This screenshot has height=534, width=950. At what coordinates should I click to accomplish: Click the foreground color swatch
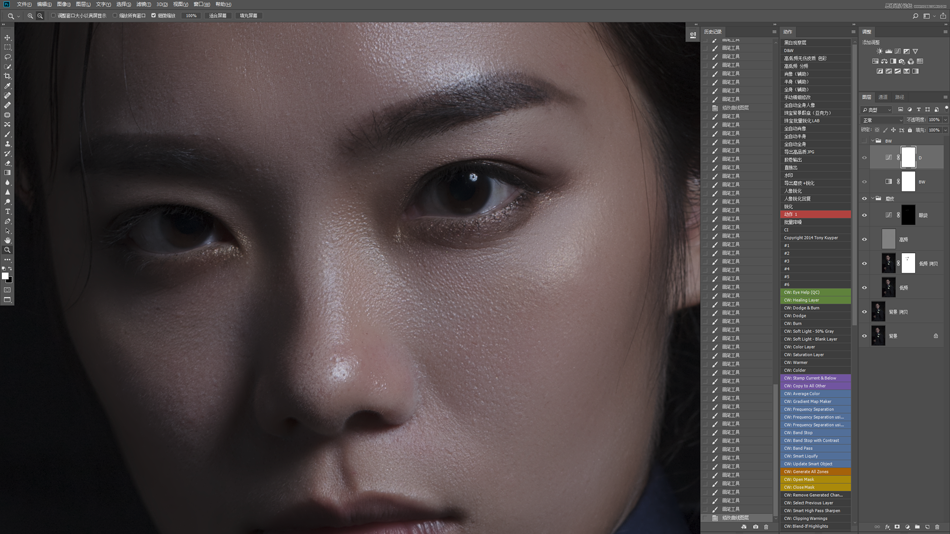click(5, 276)
